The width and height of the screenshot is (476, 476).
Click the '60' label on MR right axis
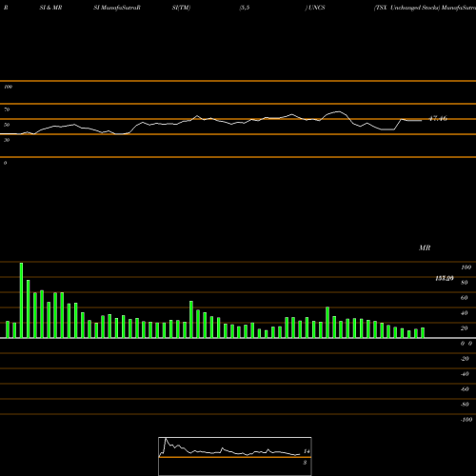(x=465, y=298)
